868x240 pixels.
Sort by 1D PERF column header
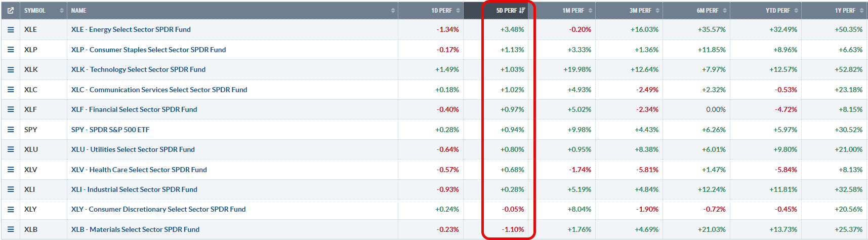pos(445,10)
